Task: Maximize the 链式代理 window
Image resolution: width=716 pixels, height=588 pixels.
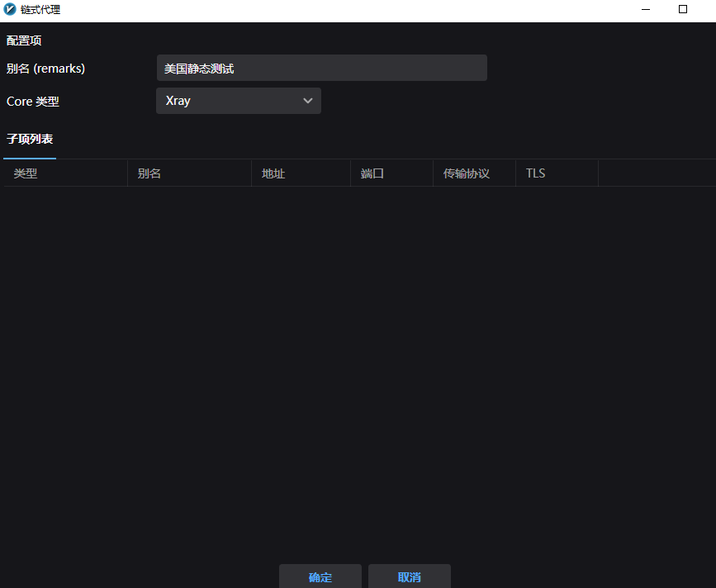Action: 683,9
